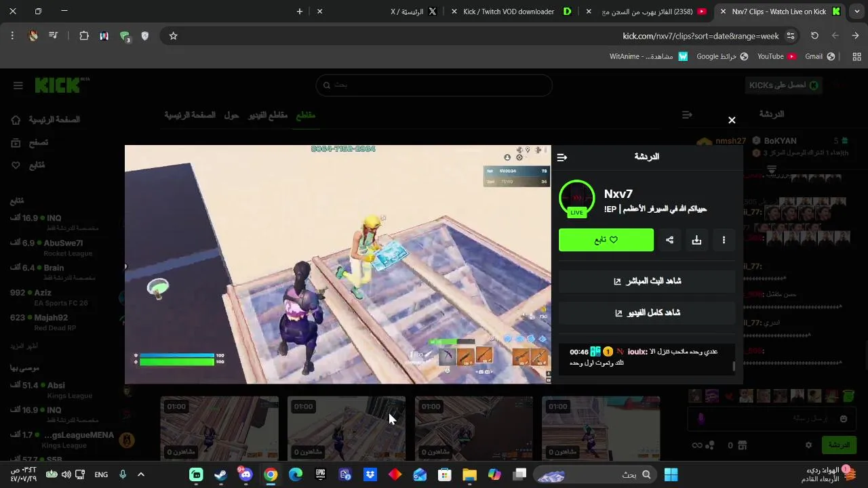Open the media control playlist icon in toolbar
868x488 pixels.
pos(53,36)
